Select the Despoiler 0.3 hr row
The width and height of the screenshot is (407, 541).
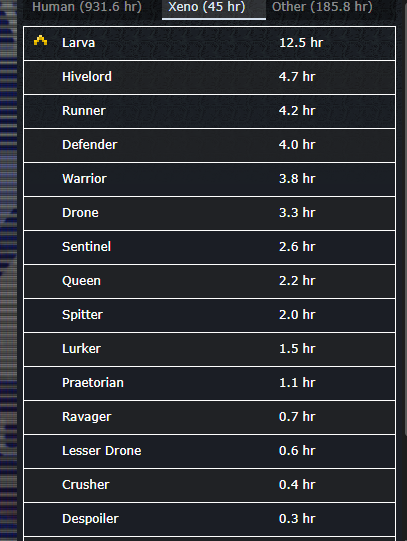click(x=209, y=519)
